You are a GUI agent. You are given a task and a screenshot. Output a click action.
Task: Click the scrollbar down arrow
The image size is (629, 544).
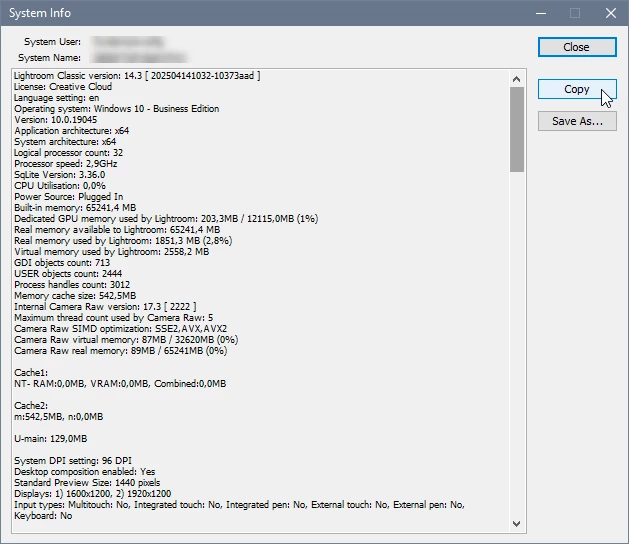(517, 524)
